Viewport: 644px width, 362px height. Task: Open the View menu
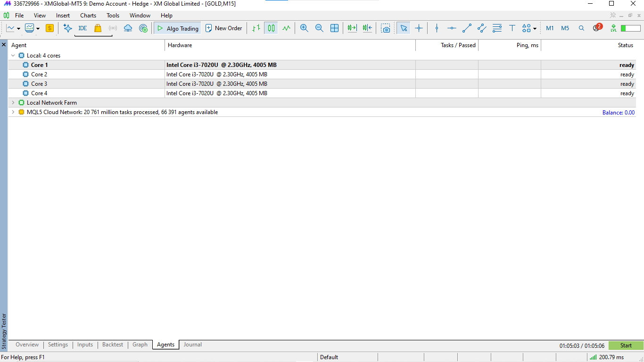(x=40, y=16)
